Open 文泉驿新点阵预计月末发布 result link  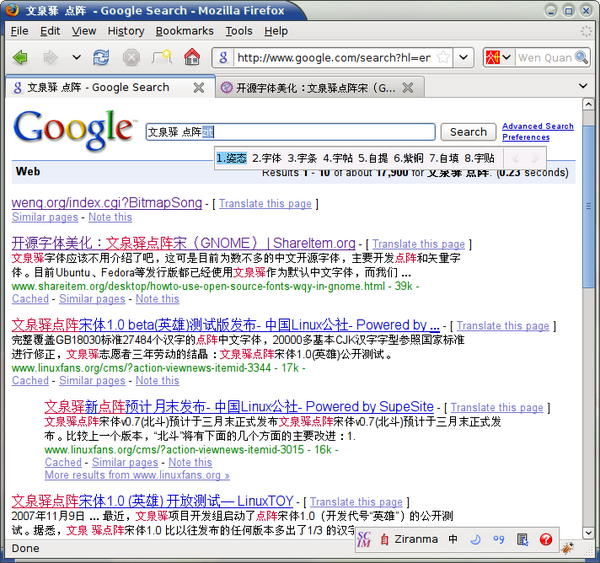pyautogui.click(x=239, y=407)
